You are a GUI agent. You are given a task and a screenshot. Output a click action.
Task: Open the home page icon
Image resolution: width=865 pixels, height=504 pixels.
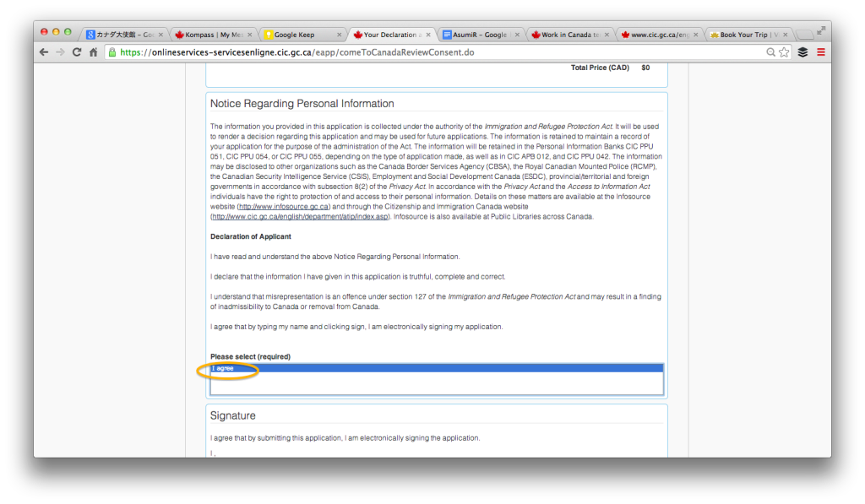pyautogui.click(x=93, y=52)
